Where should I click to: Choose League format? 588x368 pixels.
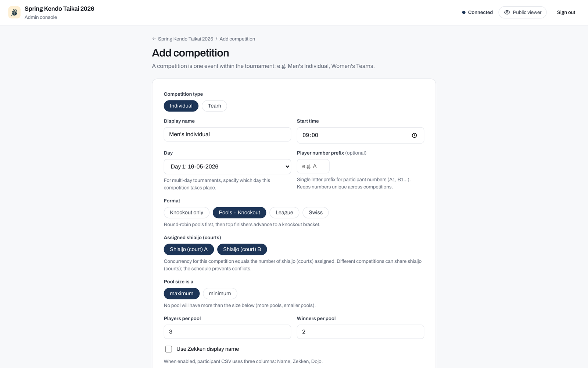click(x=284, y=213)
